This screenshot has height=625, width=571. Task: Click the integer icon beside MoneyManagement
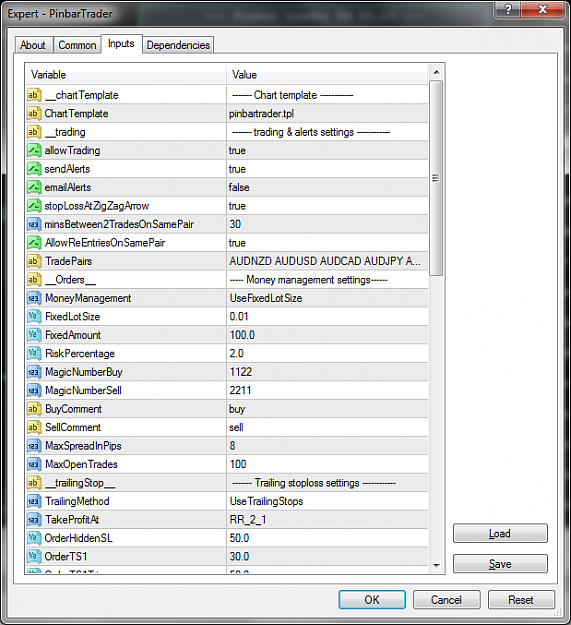pyautogui.click(x=34, y=298)
